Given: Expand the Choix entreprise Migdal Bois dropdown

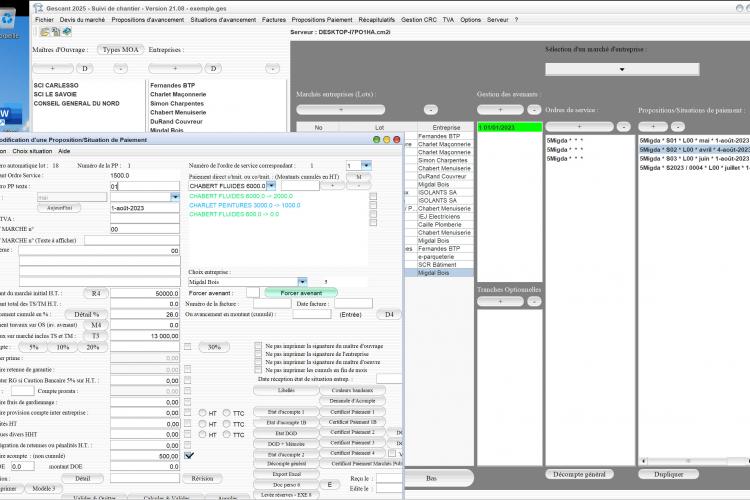Looking at the screenshot, I should click(302, 282).
